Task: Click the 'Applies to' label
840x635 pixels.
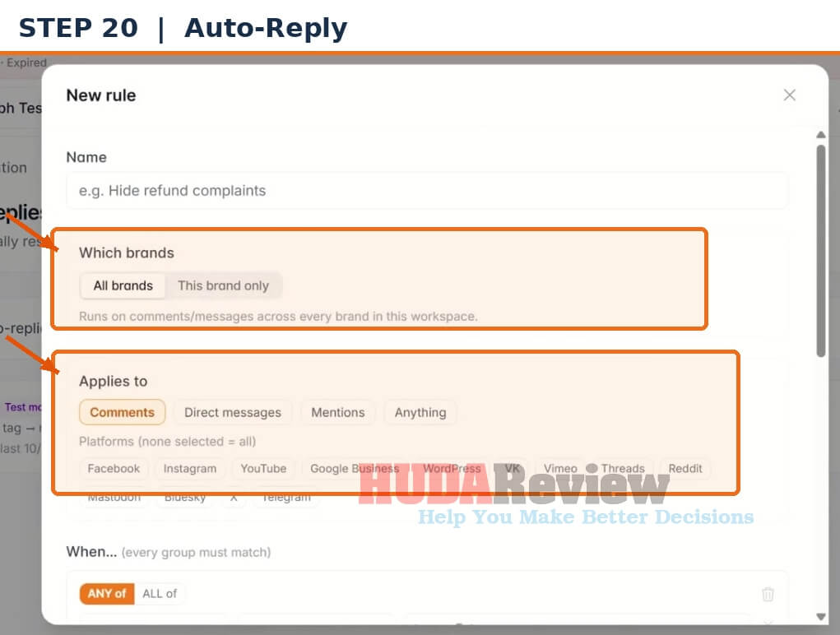Action: [113, 381]
